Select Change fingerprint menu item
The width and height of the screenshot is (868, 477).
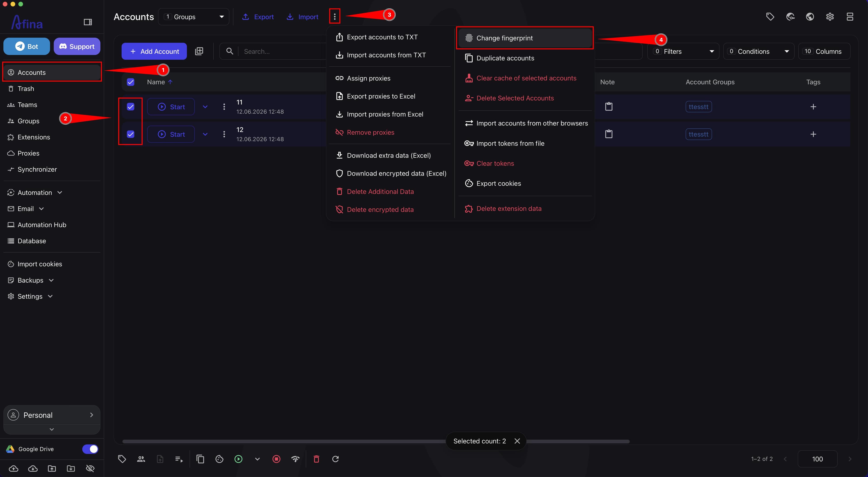coord(525,38)
